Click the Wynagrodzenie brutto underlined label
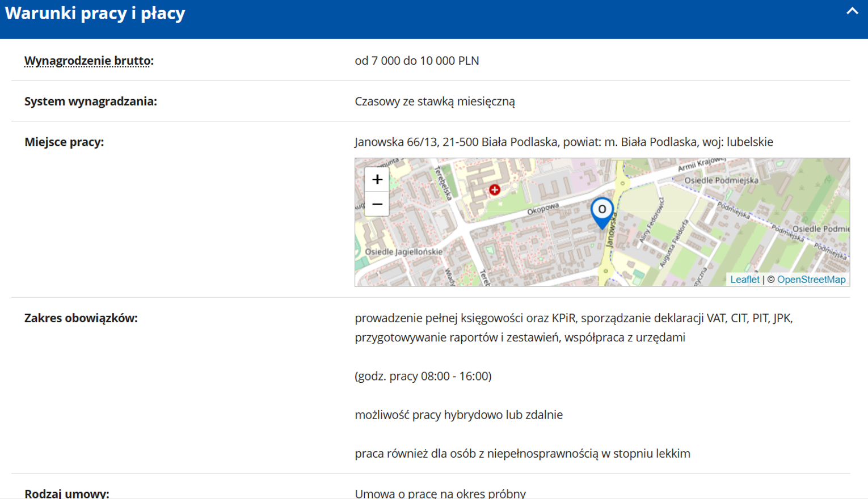 (89, 61)
